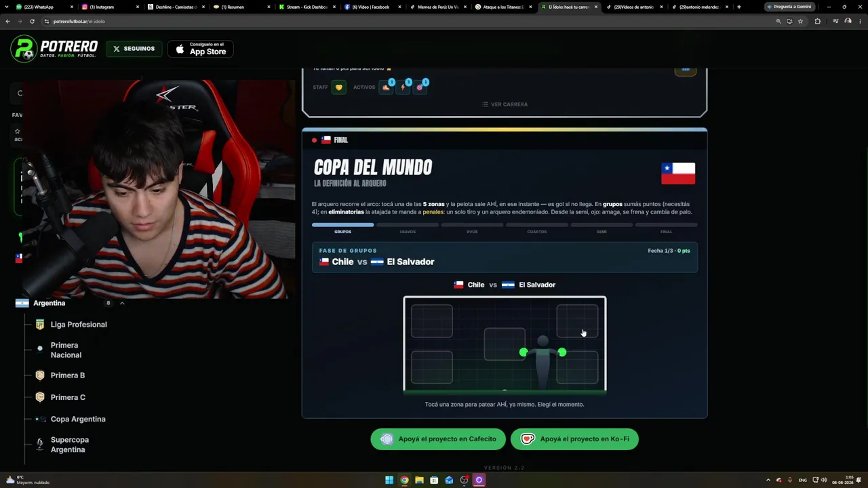This screenshot has height=488, width=868.
Task: Show hidden system tray icons
Action: tap(768, 480)
